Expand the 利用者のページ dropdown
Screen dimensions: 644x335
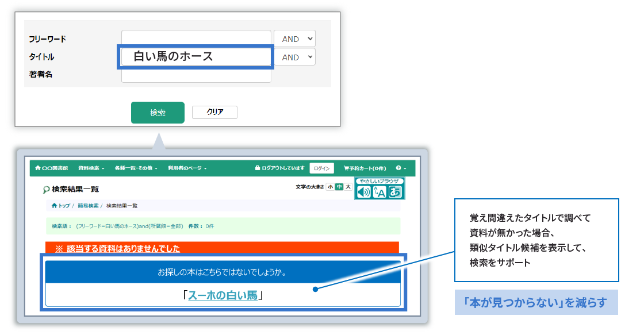coord(186,167)
